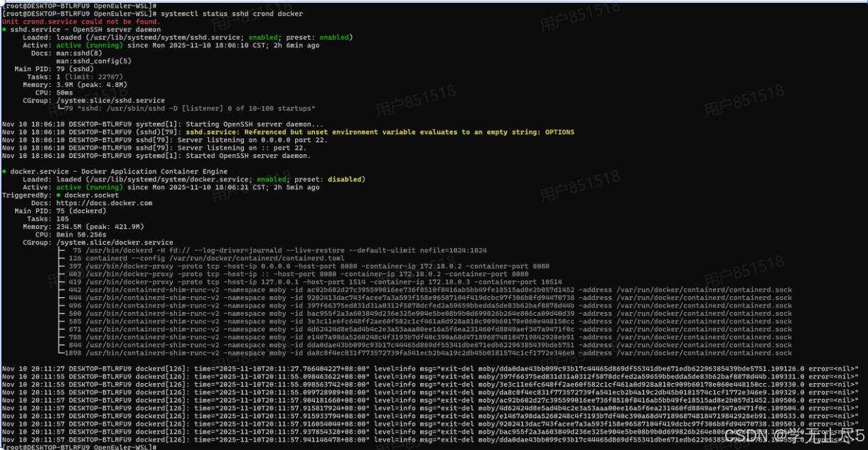Viewport: 868px width, 450px height.
Task: Click containerd-shim process 1898 line
Action: click(426, 353)
